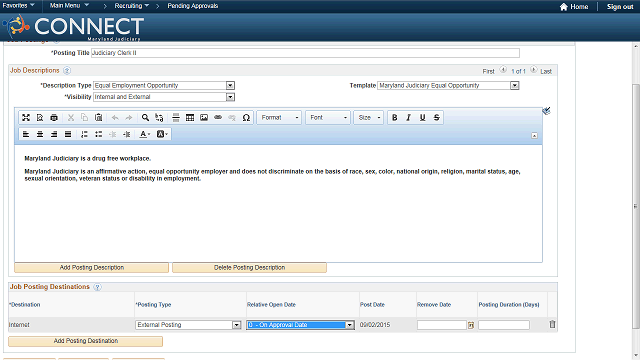Justify the text block
The width and height of the screenshot is (640, 360).
[x=68, y=134]
